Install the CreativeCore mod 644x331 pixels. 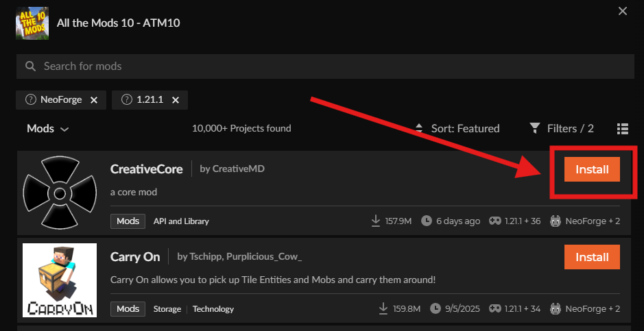(592, 169)
